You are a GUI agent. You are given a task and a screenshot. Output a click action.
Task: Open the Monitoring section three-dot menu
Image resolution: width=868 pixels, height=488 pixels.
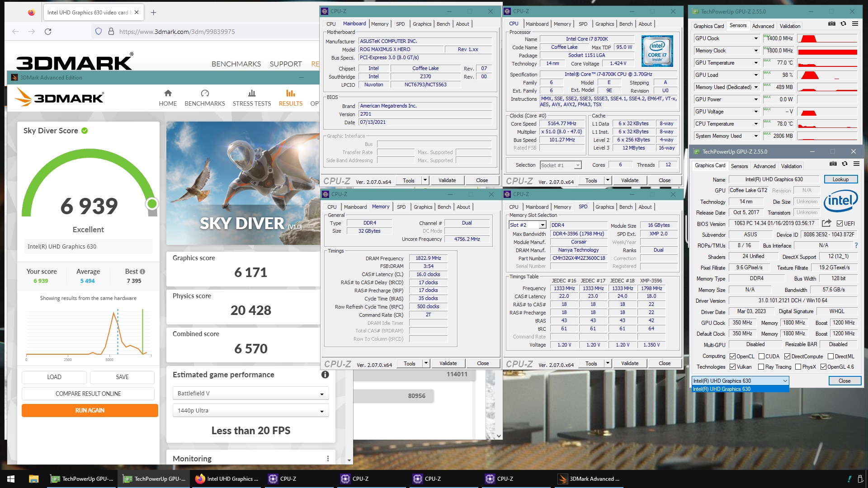point(328,459)
